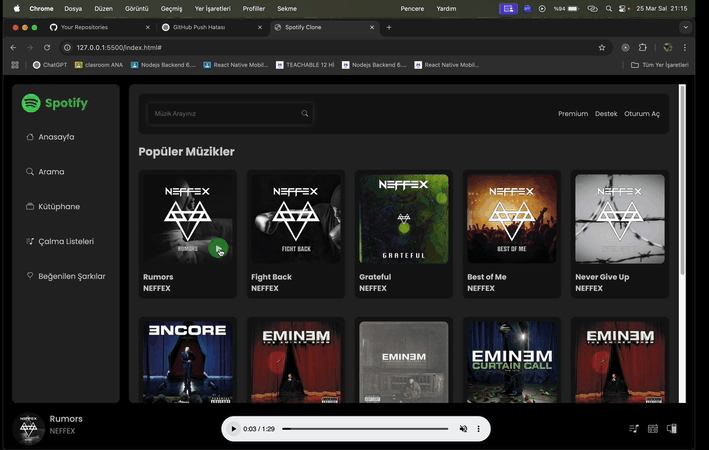This screenshot has height=450, width=709.
Task: Click the browser forward arrow
Action: [x=30, y=47]
